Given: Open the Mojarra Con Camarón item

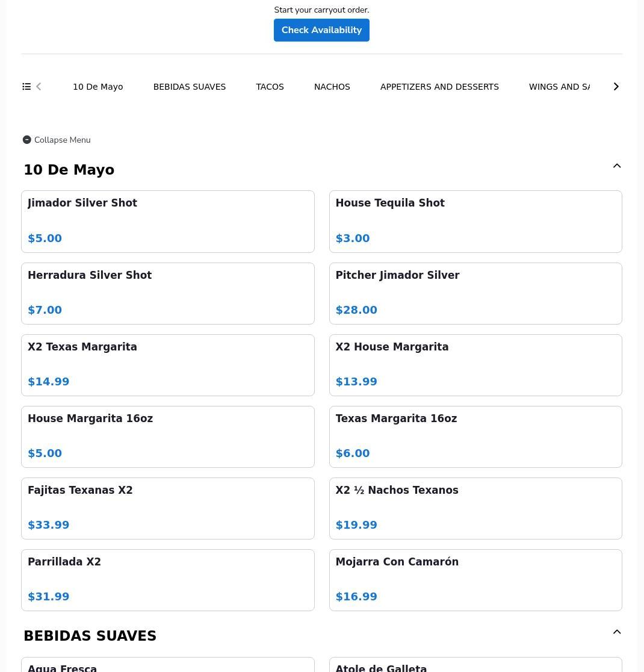Looking at the screenshot, I should point(475,580).
